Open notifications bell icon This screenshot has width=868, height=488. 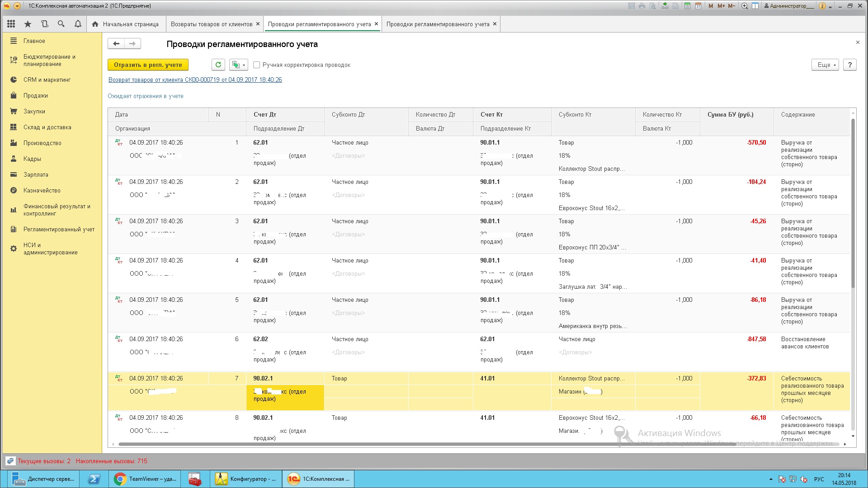coord(78,24)
